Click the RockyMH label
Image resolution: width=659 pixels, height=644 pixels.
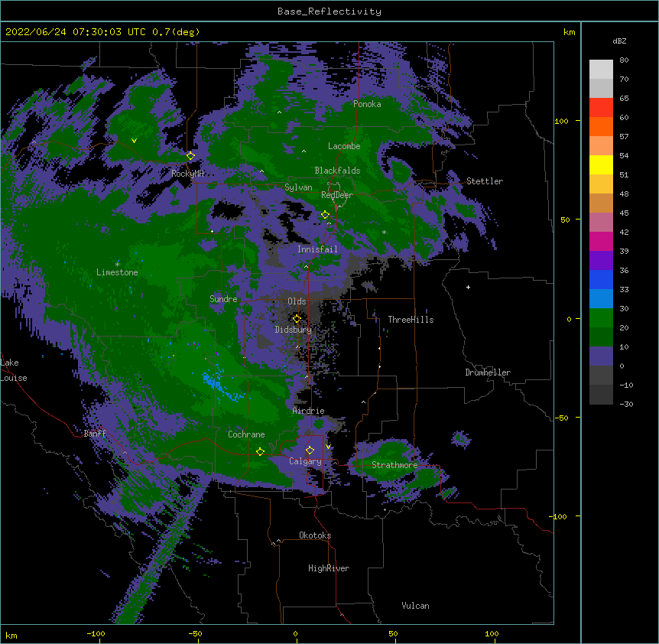(187, 174)
